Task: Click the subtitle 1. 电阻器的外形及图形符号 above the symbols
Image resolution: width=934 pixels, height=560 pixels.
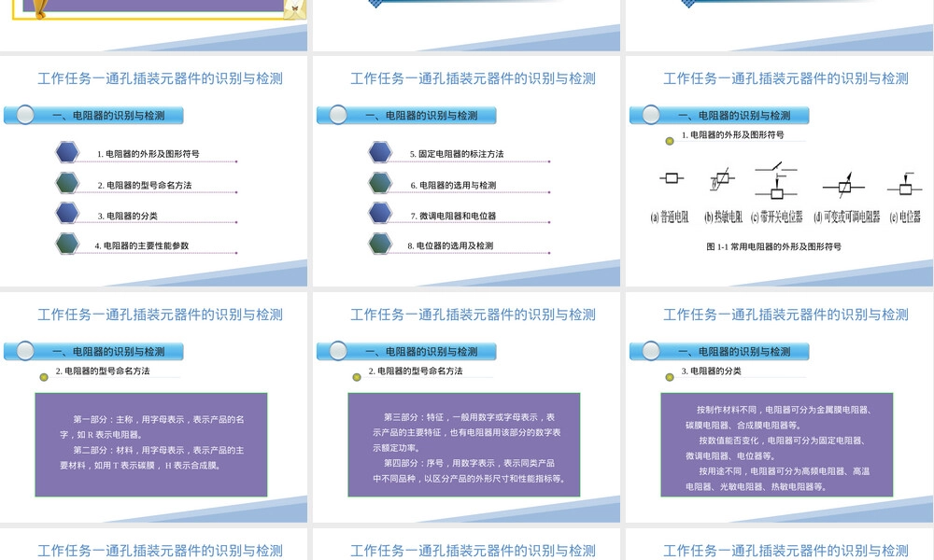Action: [732, 135]
